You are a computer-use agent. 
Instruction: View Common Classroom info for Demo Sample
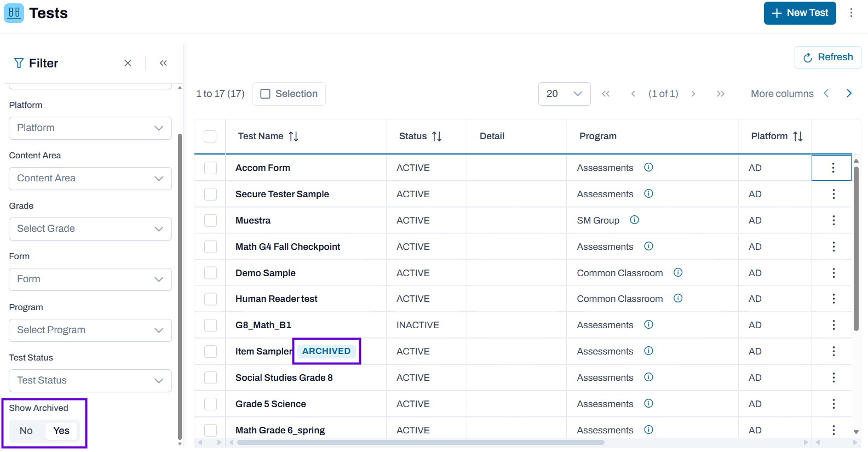[x=678, y=272]
